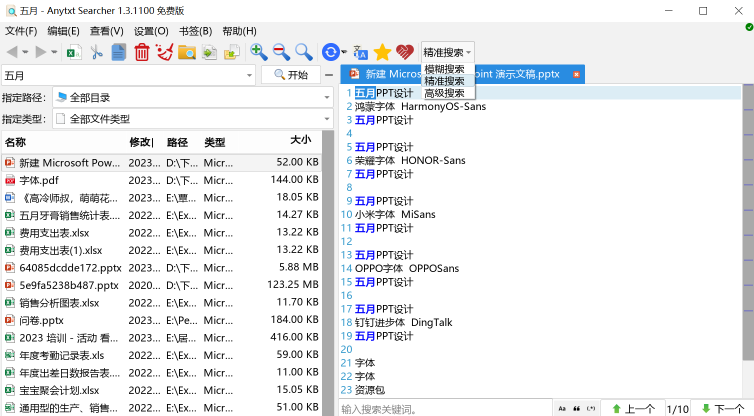Click the blue copy document icon
754x416 pixels.
(118, 52)
